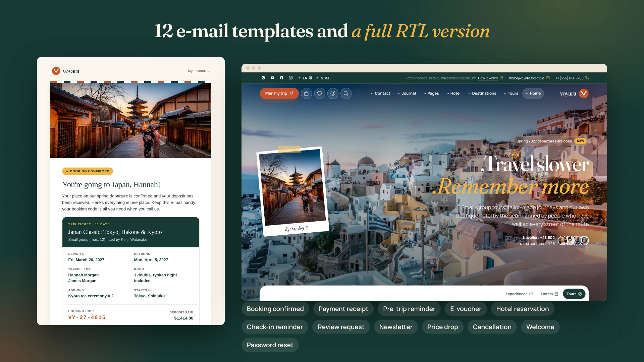
Task: Select the Hotels search tab
Action: pyautogui.click(x=549, y=294)
